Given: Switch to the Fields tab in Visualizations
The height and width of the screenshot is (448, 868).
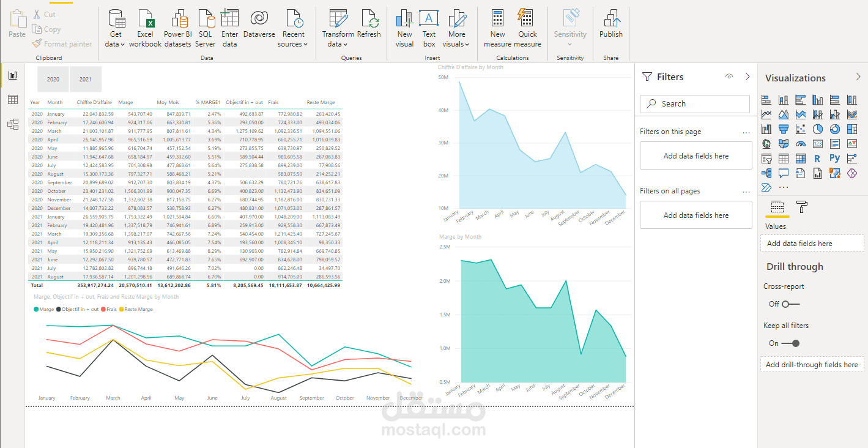Looking at the screenshot, I should click(x=777, y=207).
